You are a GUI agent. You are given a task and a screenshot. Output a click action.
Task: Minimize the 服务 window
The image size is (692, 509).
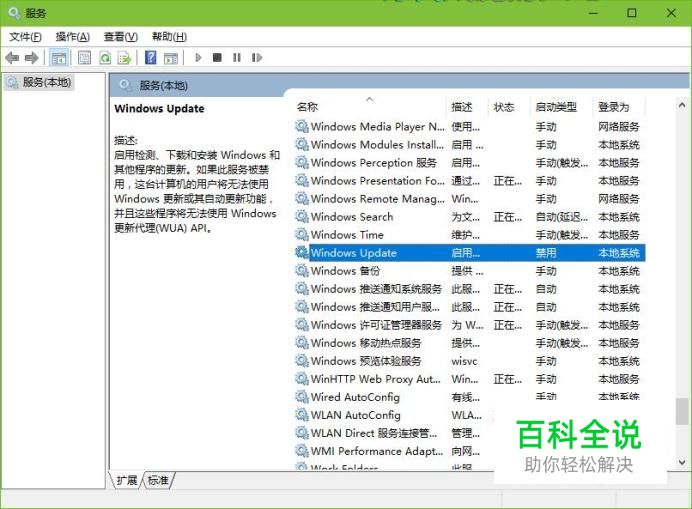[594, 13]
